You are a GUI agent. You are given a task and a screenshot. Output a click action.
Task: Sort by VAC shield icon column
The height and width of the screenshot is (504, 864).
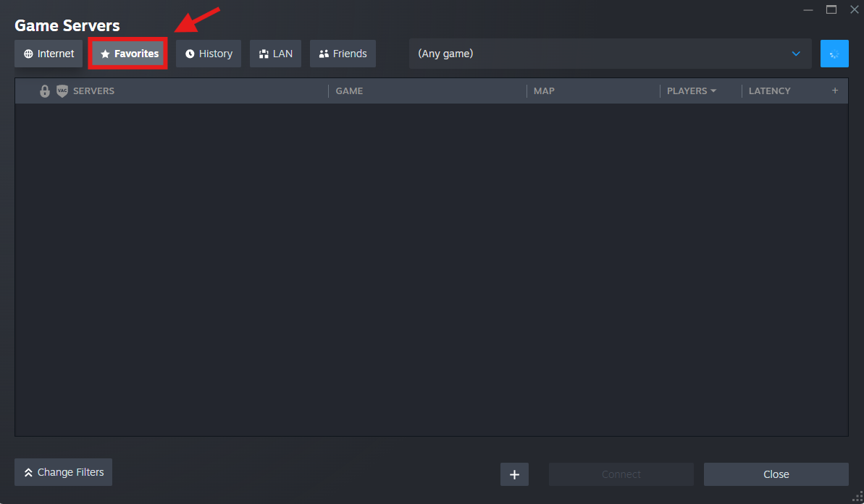[x=62, y=91]
